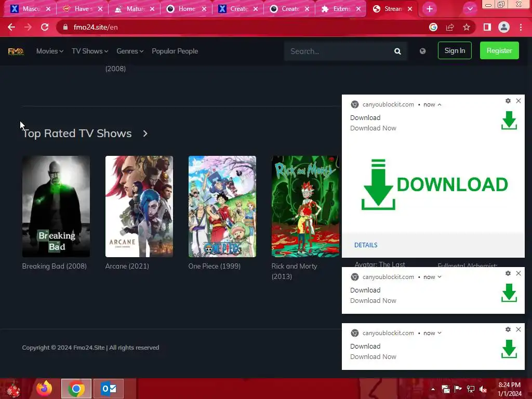Close the Stream tab
Viewport: 532px width, 399px height.
[410, 9]
